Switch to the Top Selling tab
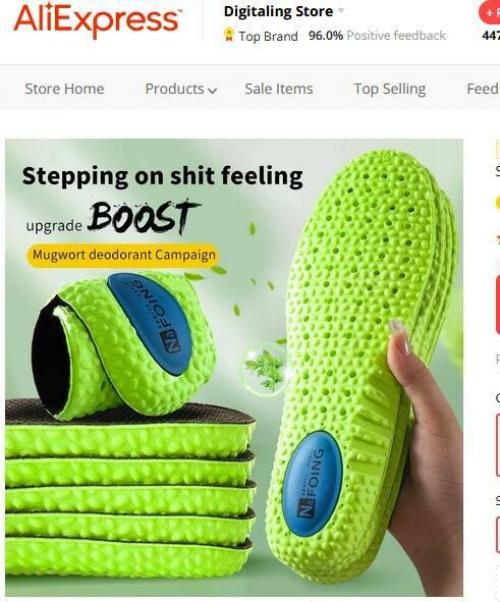The width and height of the screenshot is (500, 602). [389, 89]
